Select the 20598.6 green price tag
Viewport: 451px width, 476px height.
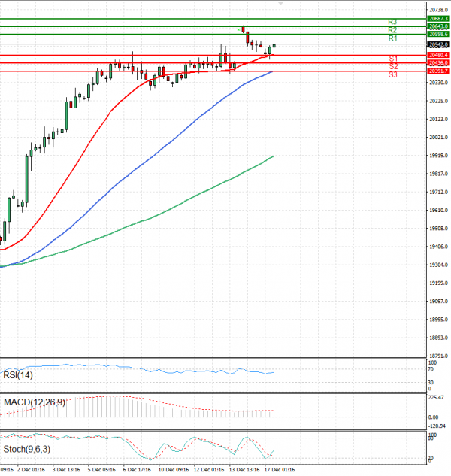(438, 34)
